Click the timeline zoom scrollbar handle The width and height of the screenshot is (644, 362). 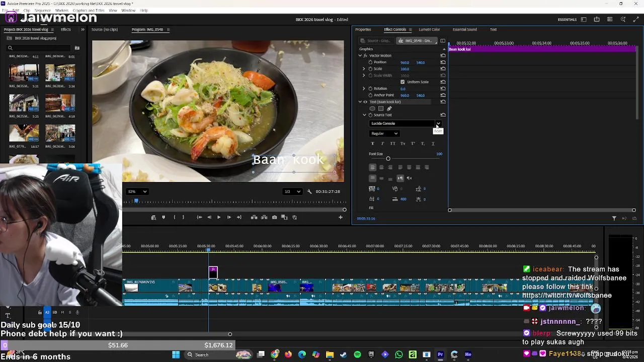[230, 334]
